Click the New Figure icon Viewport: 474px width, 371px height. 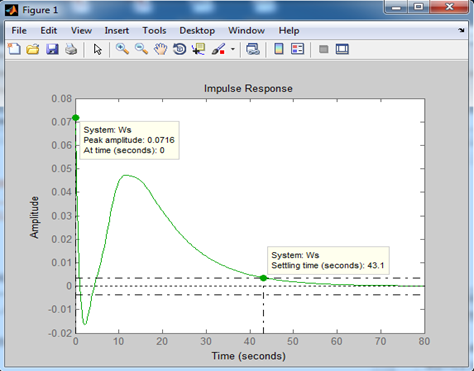[x=14, y=49]
